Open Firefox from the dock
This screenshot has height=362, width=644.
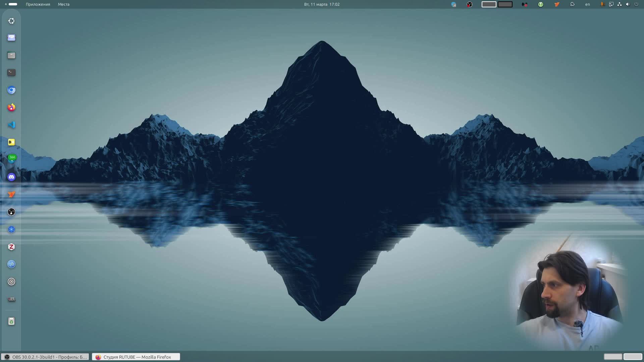[11, 107]
